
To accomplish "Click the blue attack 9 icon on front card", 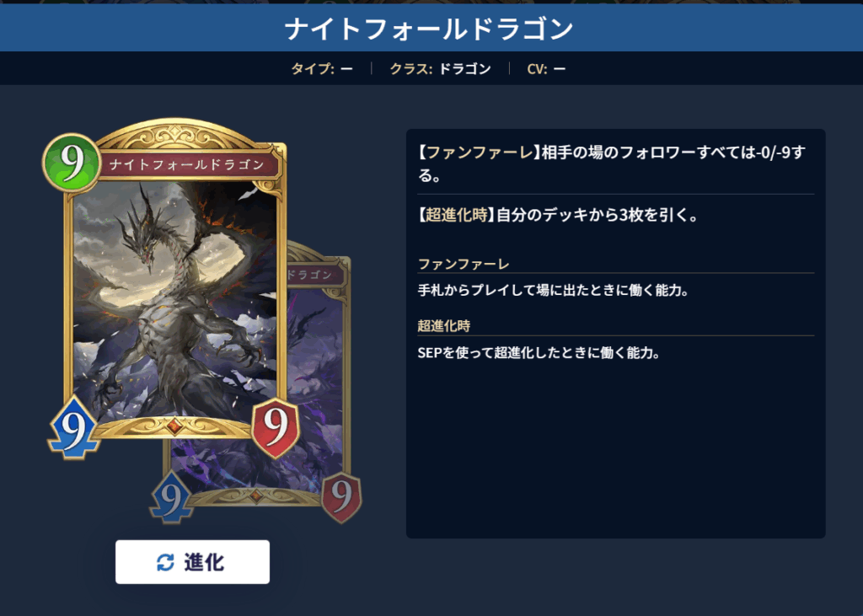I will (73, 428).
